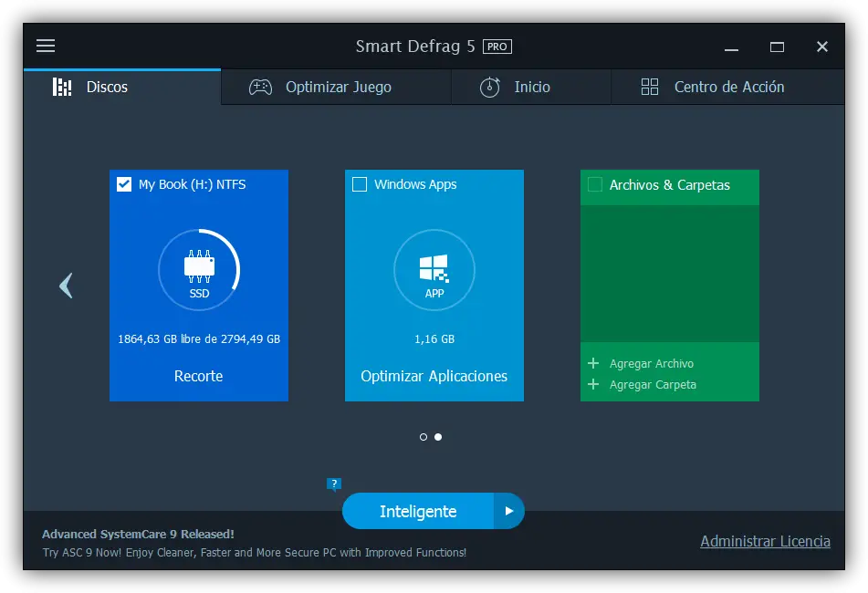This screenshot has width=868, height=593.
Task: Click the gamepad icon for Optimizar Juego
Action: point(261,88)
